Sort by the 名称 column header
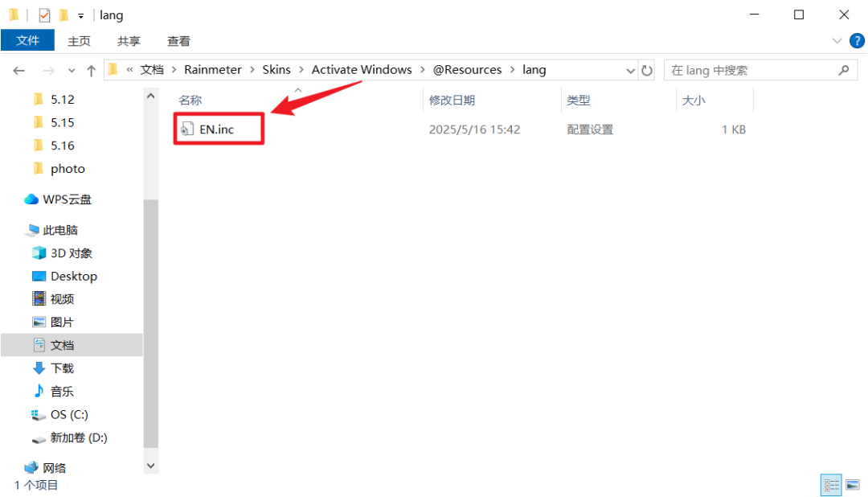868x497 pixels. tap(190, 101)
